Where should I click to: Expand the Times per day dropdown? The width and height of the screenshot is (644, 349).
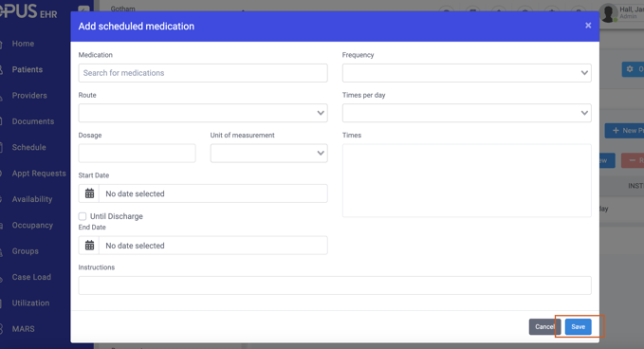(x=467, y=113)
